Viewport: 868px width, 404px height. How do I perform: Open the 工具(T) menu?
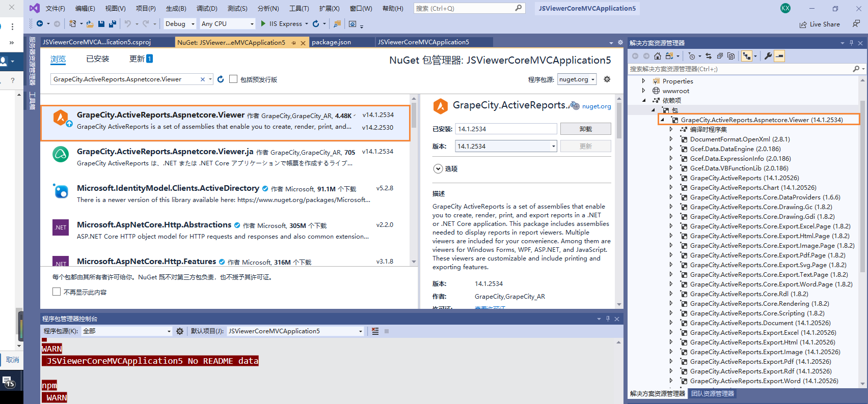tap(299, 9)
